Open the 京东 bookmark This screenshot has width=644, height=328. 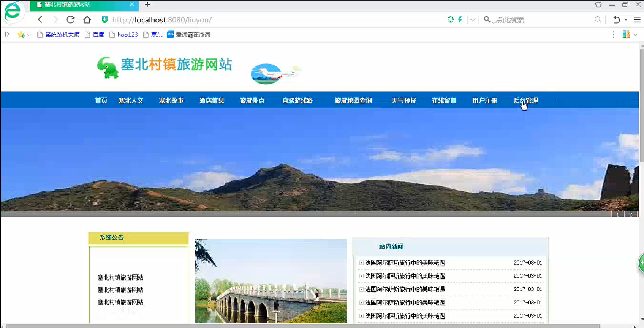(153, 35)
